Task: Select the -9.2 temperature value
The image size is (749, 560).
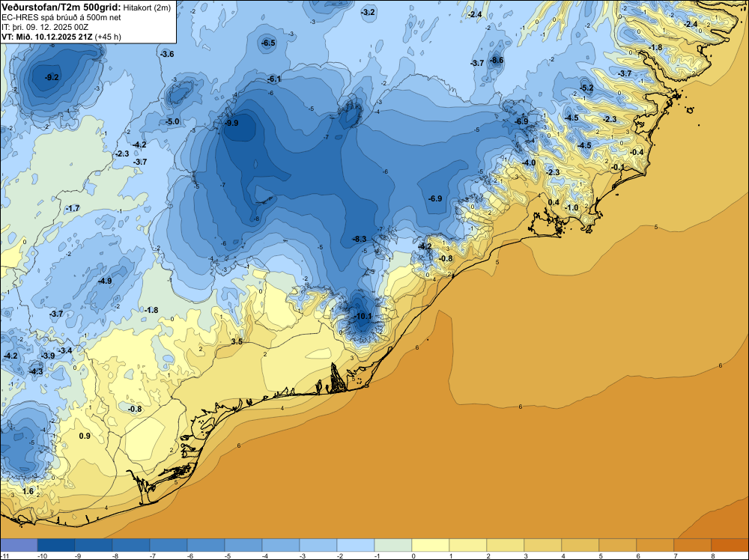Action: (x=52, y=77)
